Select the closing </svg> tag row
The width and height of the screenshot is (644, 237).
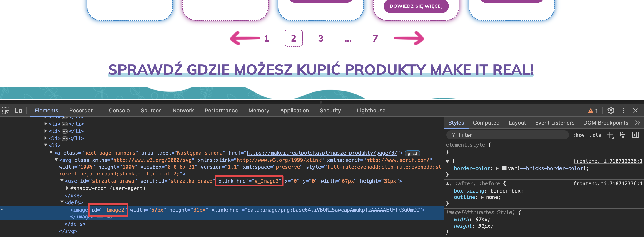tap(68, 231)
